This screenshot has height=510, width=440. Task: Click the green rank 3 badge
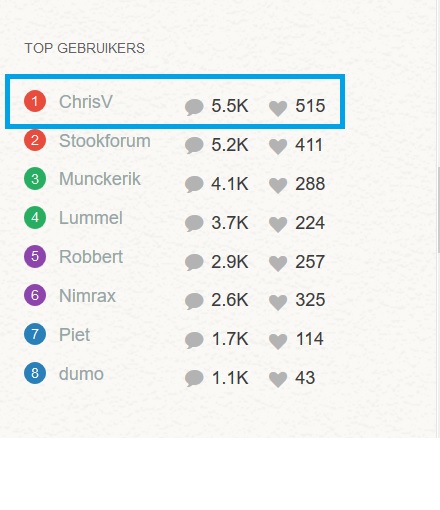[x=35, y=179]
